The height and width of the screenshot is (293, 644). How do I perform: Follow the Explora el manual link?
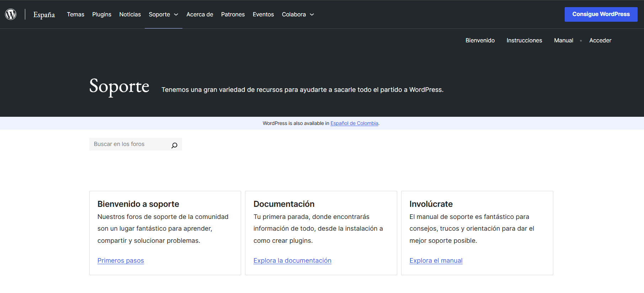[436, 261]
